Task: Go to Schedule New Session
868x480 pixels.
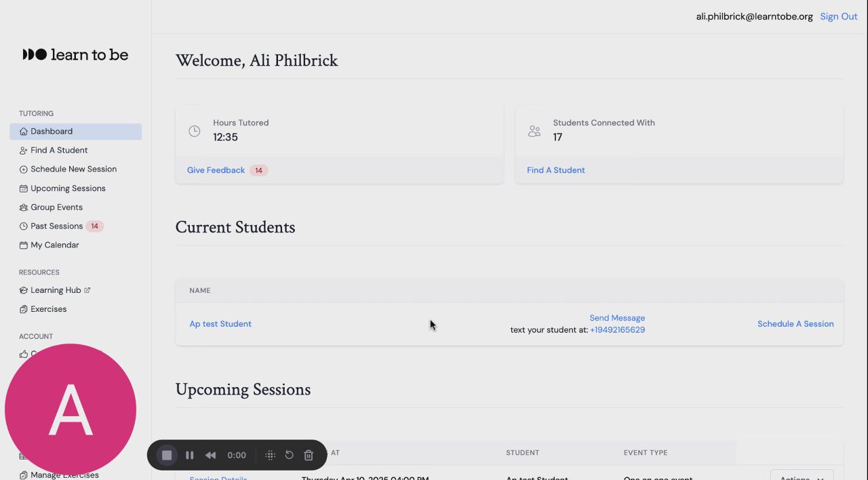Action: (x=73, y=169)
